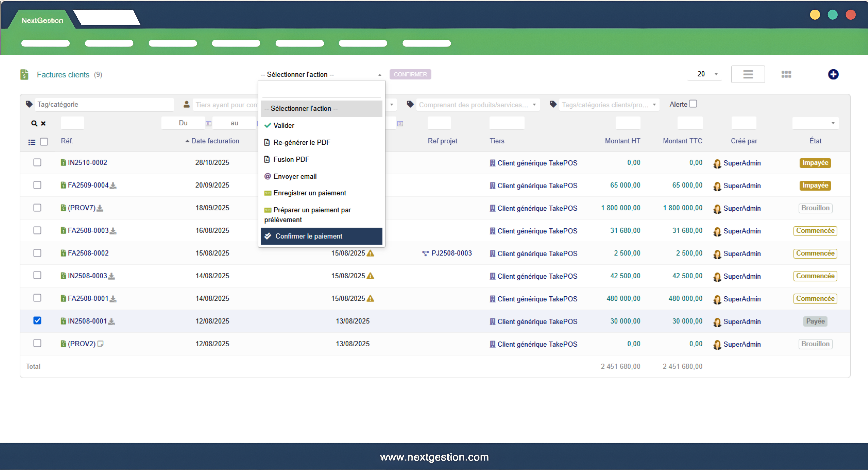Clear filters with the X icon
Screen dimensions: 868x470
tap(43, 123)
